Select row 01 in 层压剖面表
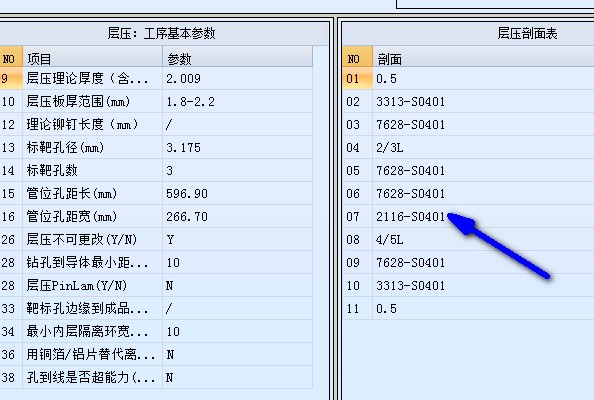The width and height of the screenshot is (594, 400). tap(468, 78)
